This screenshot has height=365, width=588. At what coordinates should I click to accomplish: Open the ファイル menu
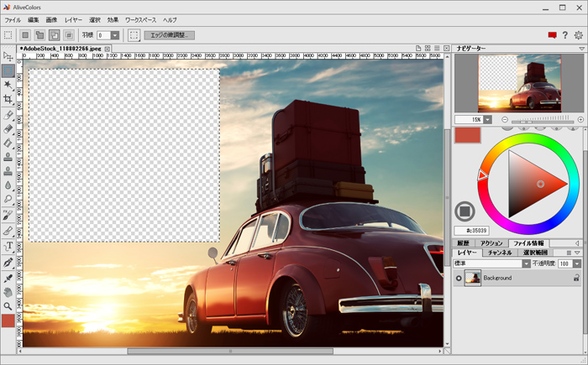pyautogui.click(x=13, y=20)
